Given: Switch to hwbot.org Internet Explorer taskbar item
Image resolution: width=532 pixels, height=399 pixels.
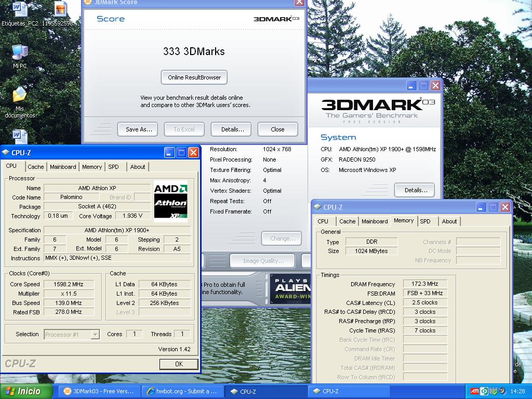Looking at the screenshot, I should click(182, 391).
